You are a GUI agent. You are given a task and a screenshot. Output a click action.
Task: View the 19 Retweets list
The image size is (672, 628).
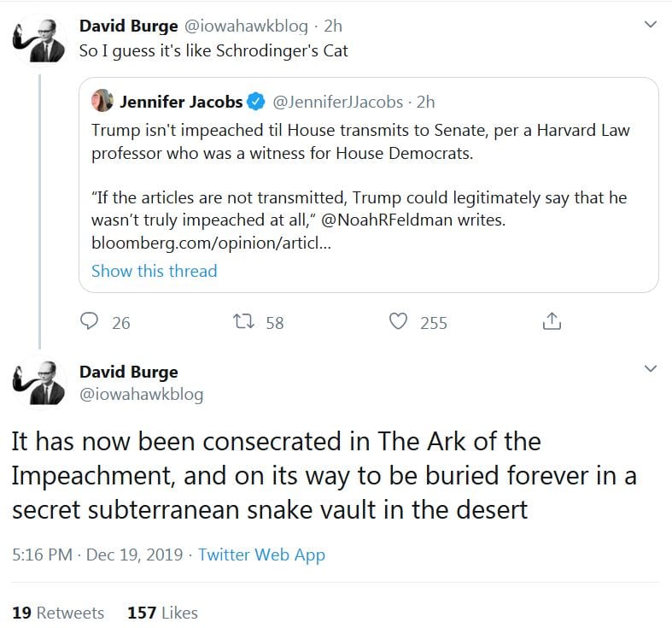click(58, 613)
